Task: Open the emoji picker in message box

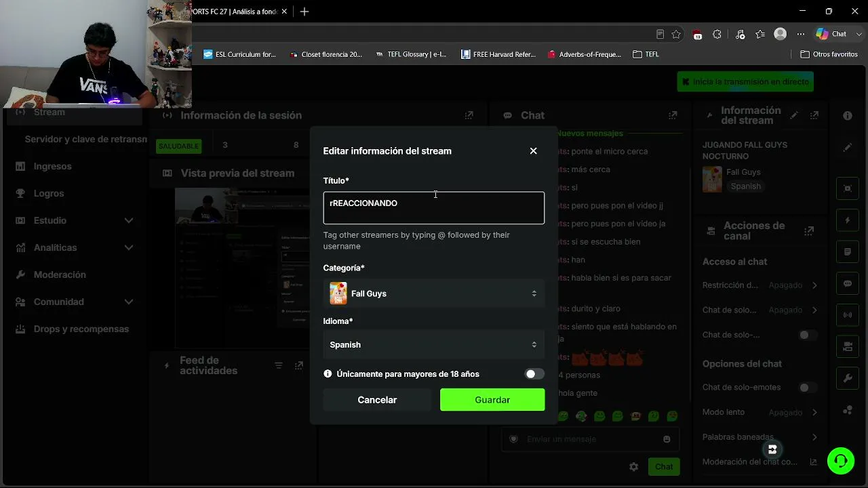Action: 667,439
